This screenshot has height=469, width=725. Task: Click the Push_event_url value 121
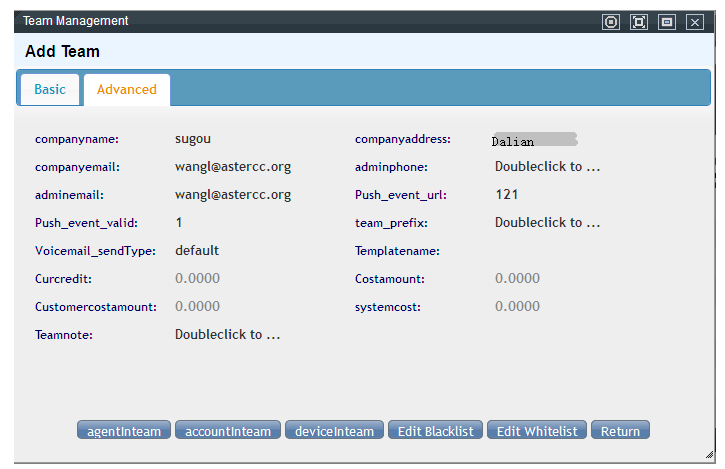pos(506,194)
